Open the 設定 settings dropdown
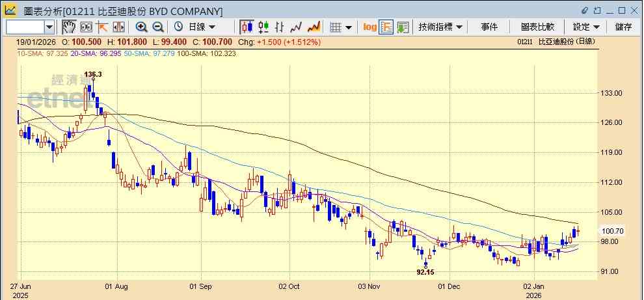Viewport: 644px width, 300px height. [x=587, y=27]
